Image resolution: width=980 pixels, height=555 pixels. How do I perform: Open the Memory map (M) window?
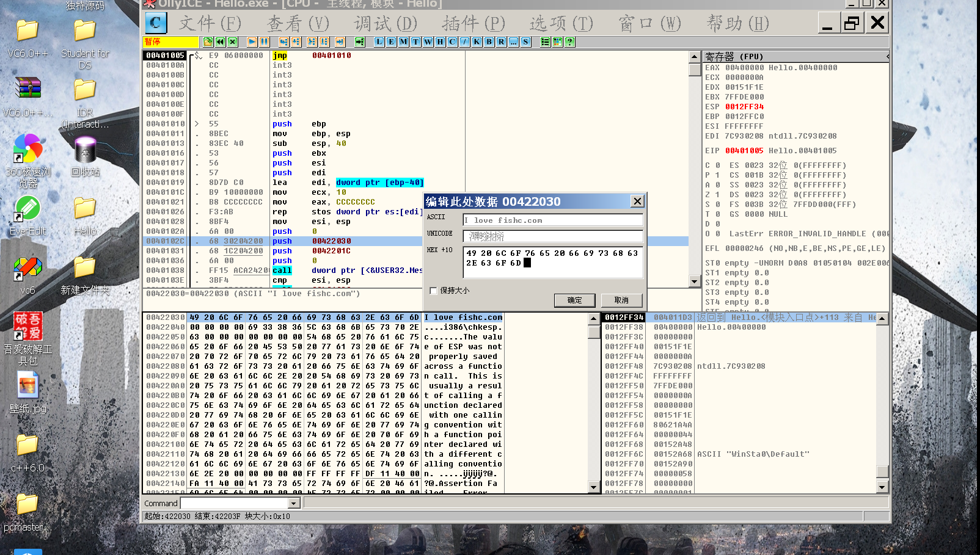403,42
